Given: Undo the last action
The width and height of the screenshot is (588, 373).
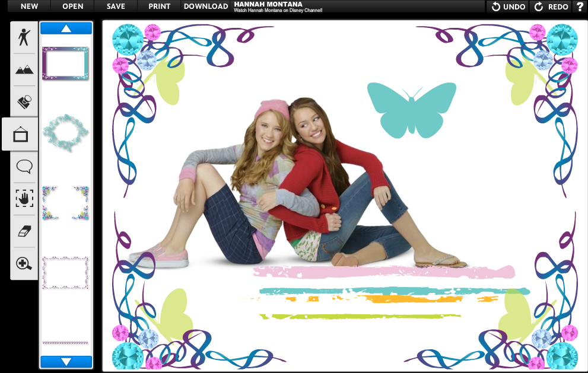Looking at the screenshot, I should (508, 7).
